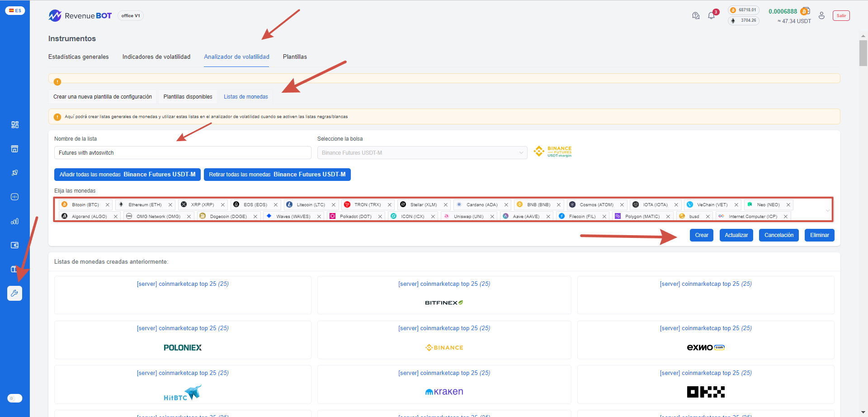Remove the XRP (XRP) coin tag

[x=223, y=205]
